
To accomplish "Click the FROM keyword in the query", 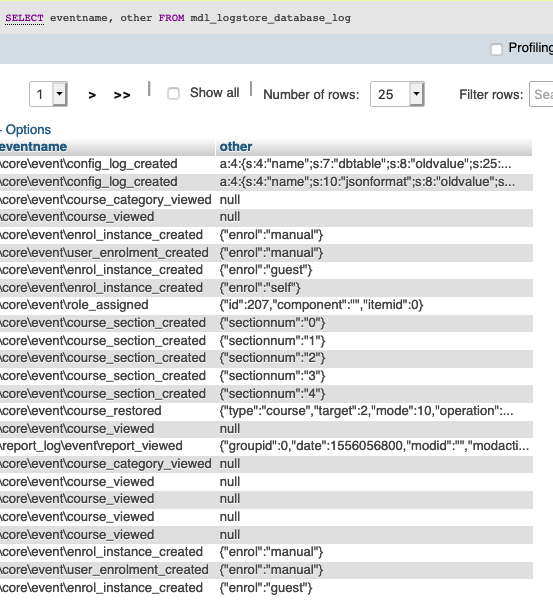I will pyautogui.click(x=171, y=18).
